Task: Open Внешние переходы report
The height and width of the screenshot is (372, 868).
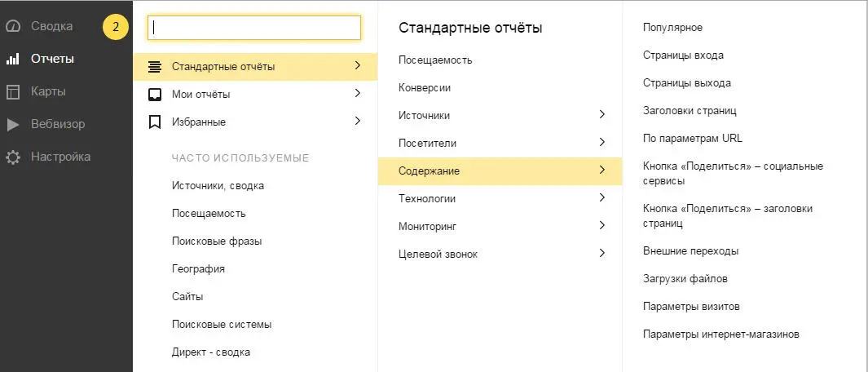Action: coord(691,251)
